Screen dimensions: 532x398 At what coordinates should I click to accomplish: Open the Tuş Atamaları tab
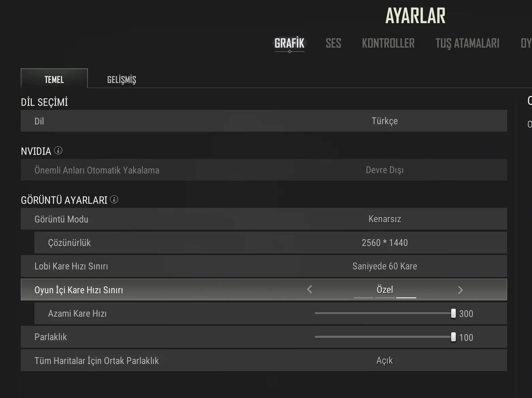467,44
